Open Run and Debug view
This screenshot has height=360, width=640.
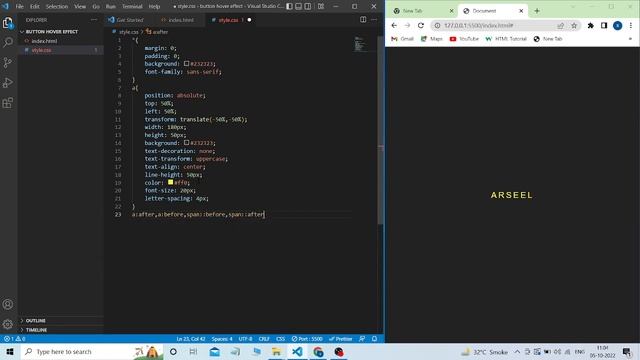8,82
